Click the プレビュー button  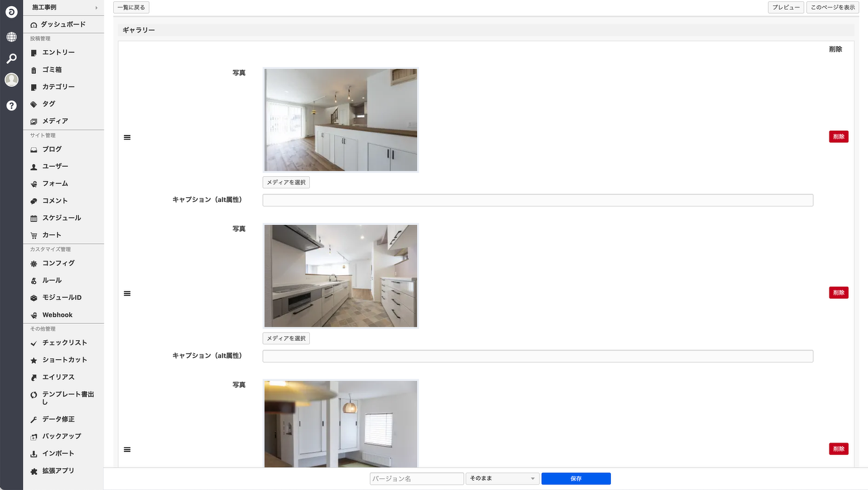point(786,7)
